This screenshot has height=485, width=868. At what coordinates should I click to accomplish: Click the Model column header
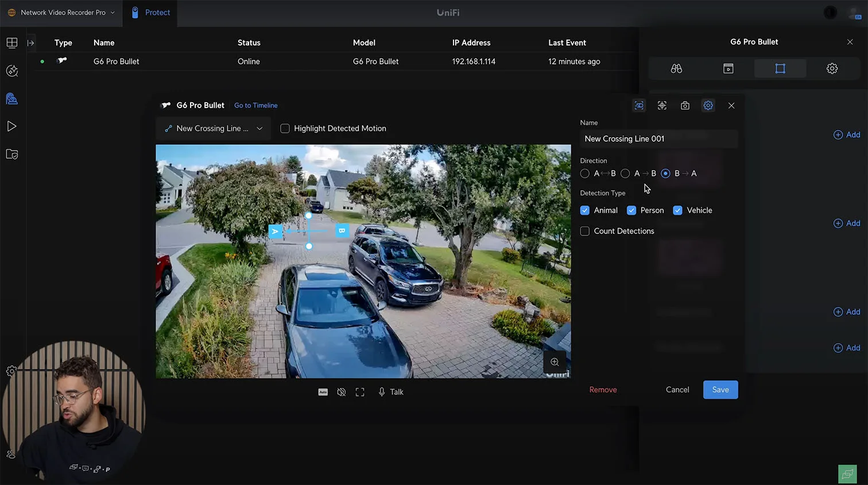coord(364,43)
